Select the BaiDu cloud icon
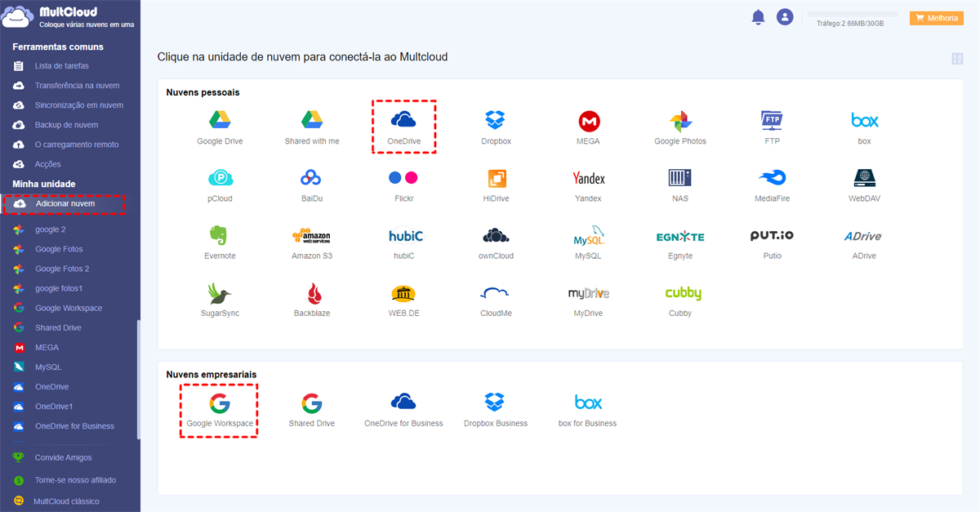The width and height of the screenshot is (980, 512). point(312,185)
